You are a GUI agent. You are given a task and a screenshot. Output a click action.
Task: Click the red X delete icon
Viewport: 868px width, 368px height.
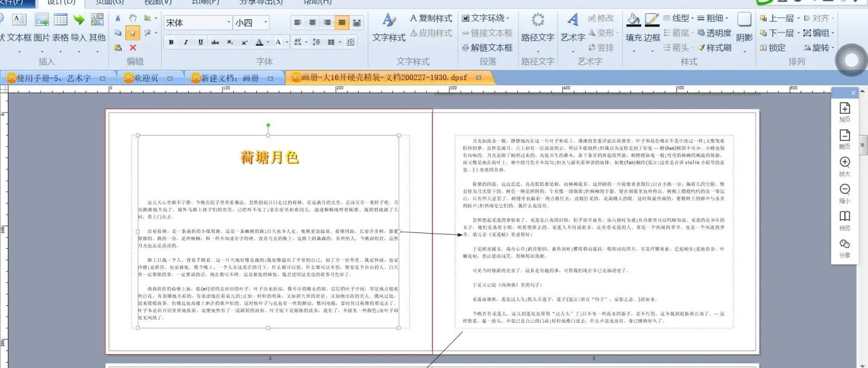pos(133,48)
